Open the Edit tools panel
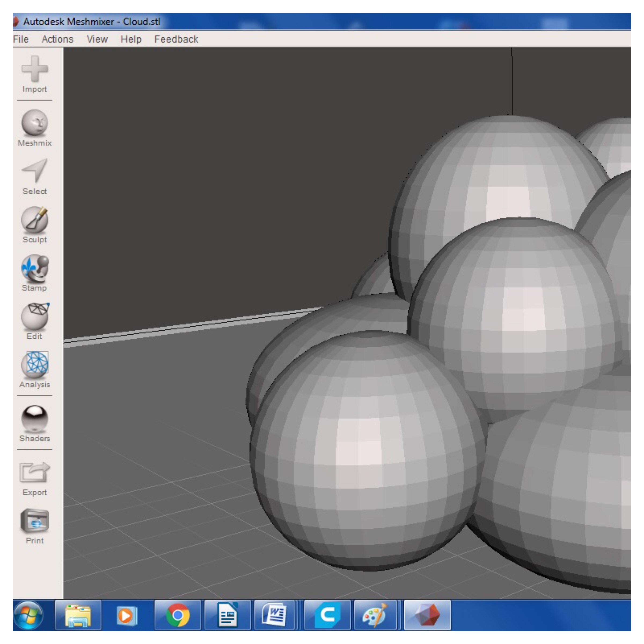The width and height of the screenshot is (644, 644). pyautogui.click(x=35, y=316)
